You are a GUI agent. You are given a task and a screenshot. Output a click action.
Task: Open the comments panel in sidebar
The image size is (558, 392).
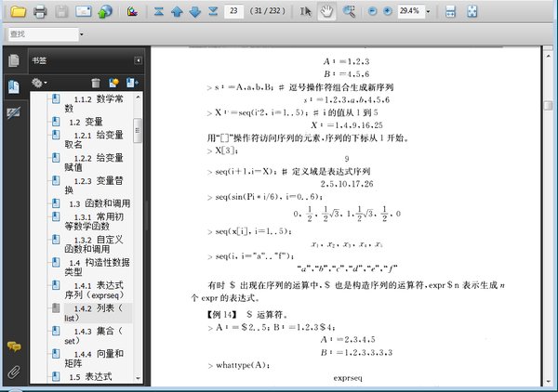pyautogui.click(x=14, y=346)
